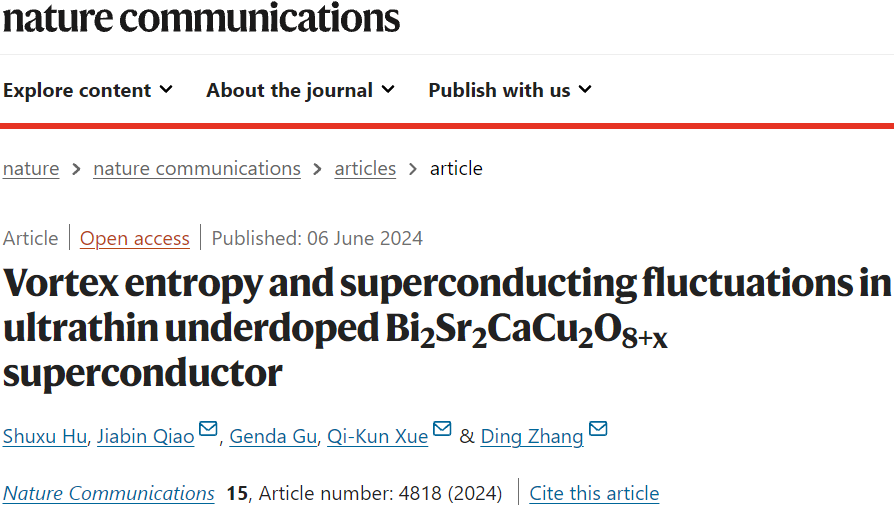
Task: Click the nature communications logo
Action: (201, 18)
